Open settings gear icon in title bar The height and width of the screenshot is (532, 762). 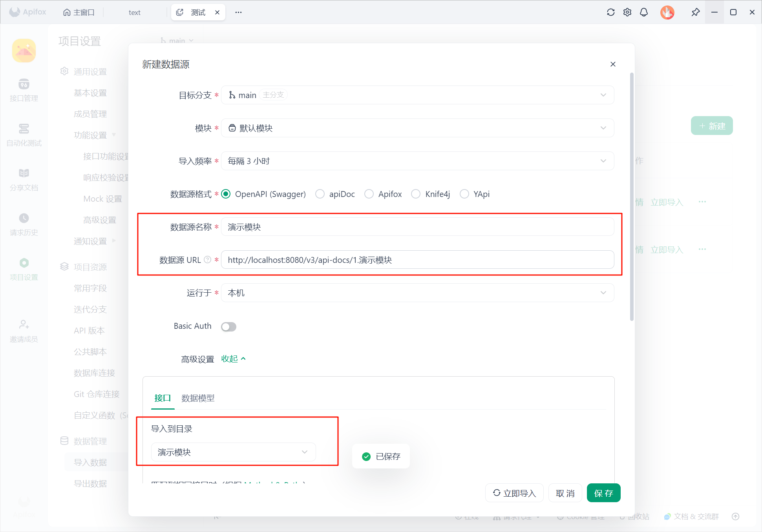click(x=627, y=12)
